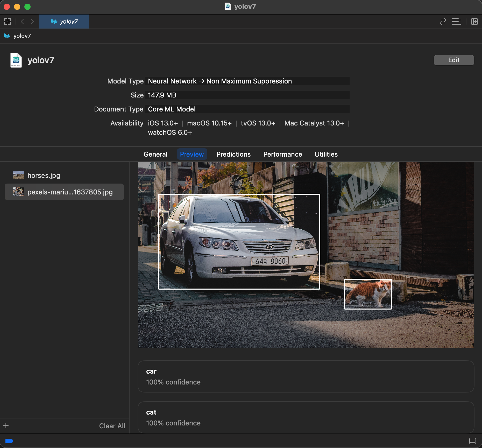482x448 pixels.
Task: Go forward with the right chevron
Action: coord(32,22)
